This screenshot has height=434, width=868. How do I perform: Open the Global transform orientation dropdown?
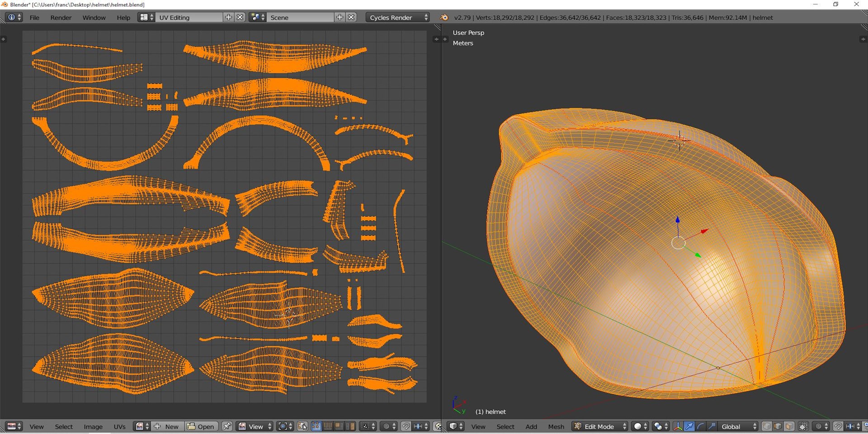[x=738, y=426]
